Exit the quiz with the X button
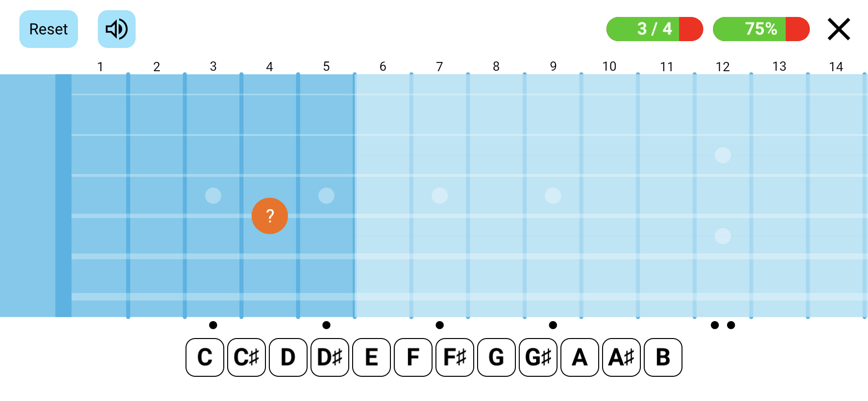The width and height of the screenshot is (868, 401). point(838,29)
